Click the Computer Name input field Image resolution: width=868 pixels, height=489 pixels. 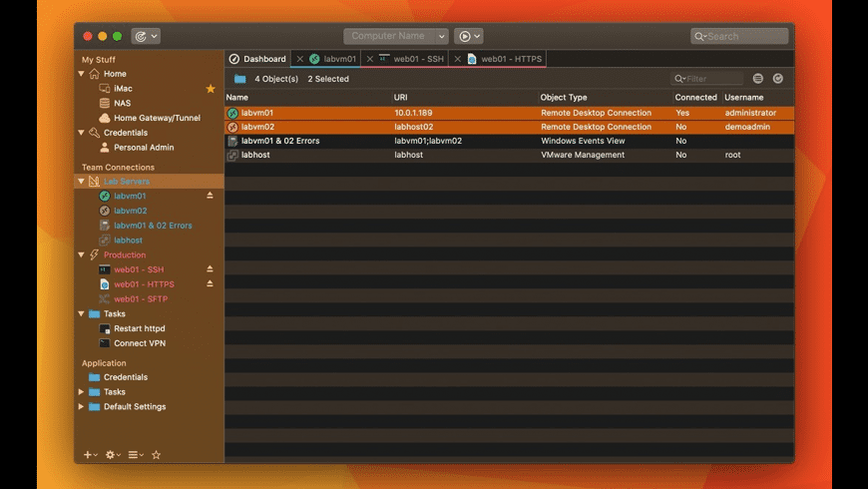coord(389,36)
